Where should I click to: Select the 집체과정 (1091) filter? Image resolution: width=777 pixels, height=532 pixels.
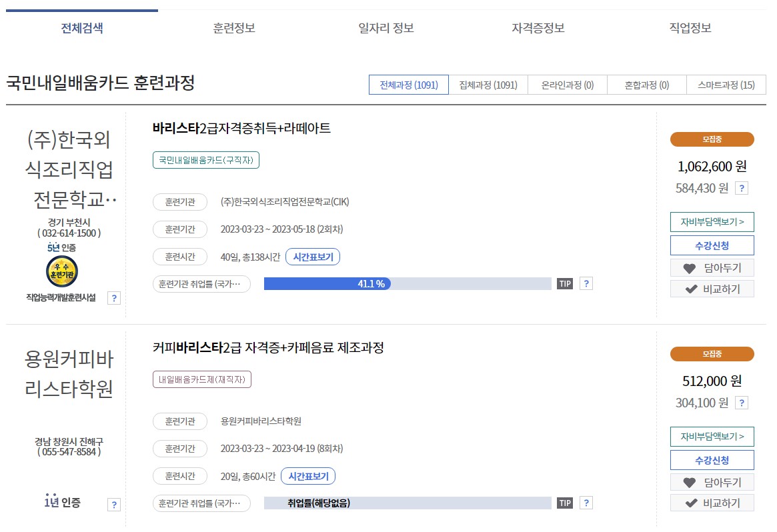click(488, 85)
